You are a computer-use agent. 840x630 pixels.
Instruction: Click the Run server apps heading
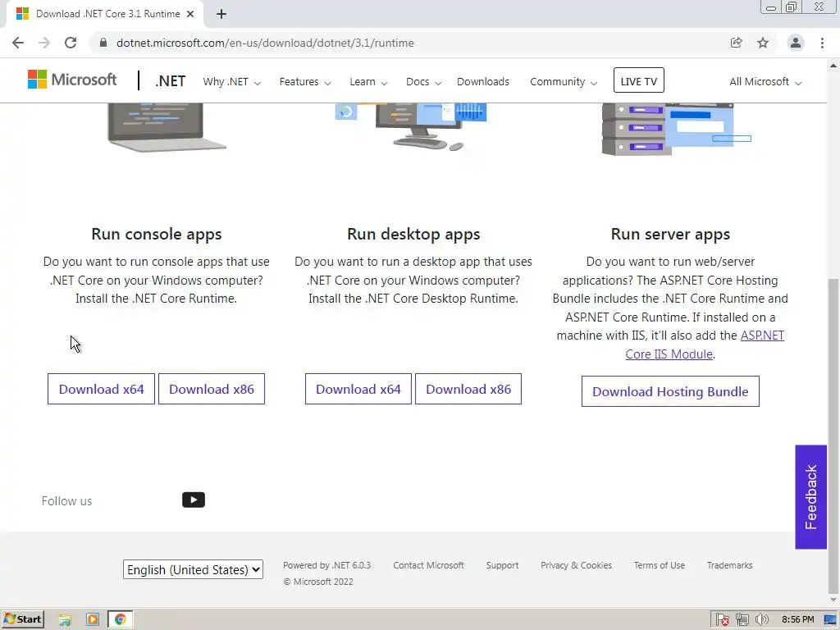(670, 234)
